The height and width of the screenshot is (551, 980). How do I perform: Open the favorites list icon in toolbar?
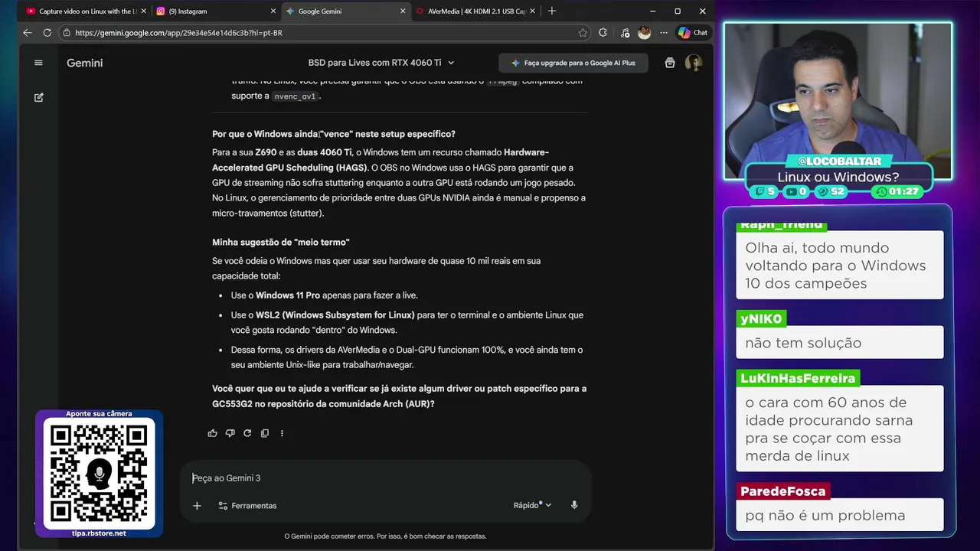coord(625,33)
